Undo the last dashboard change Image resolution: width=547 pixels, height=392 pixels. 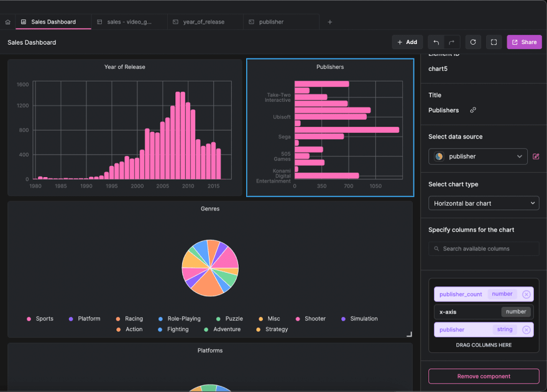(x=436, y=42)
